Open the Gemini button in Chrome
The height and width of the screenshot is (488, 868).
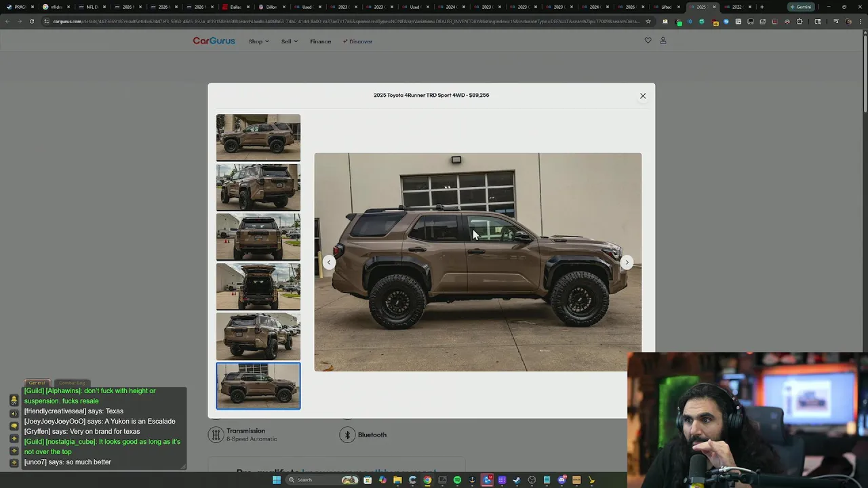pos(801,7)
